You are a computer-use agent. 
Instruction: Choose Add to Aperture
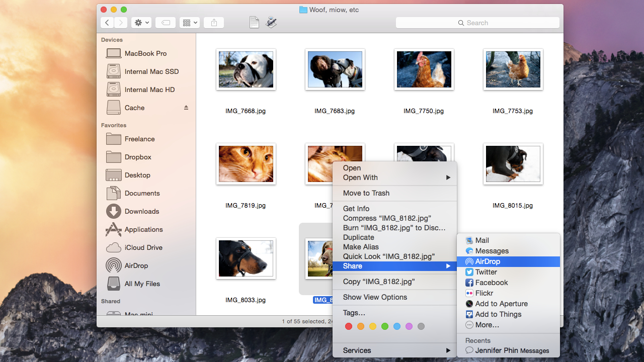tap(508, 304)
